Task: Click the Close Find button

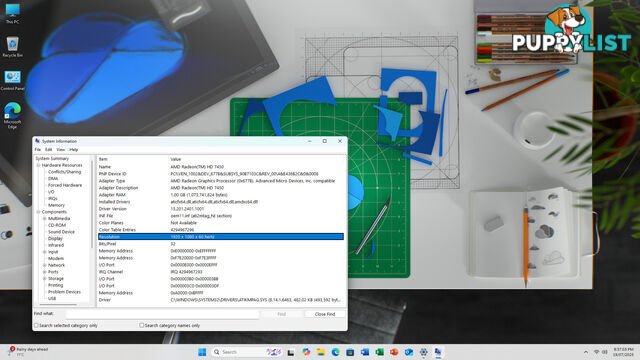Action: (325, 314)
